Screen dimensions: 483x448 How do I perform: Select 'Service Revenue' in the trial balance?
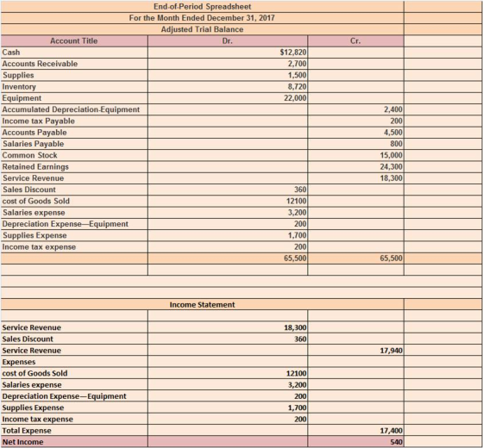[x=74, y=178]
